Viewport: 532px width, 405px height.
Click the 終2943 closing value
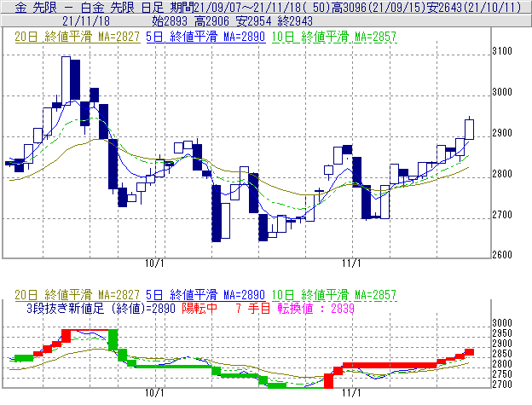(x=295, y=21)
